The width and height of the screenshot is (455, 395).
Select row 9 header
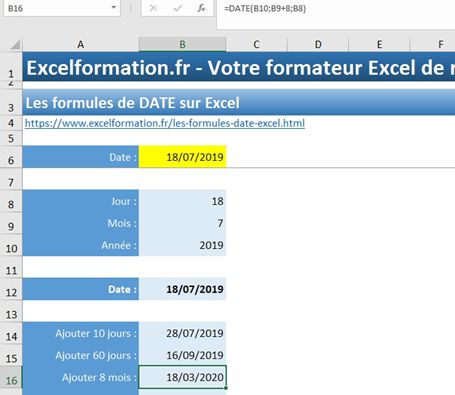point(11,223)
